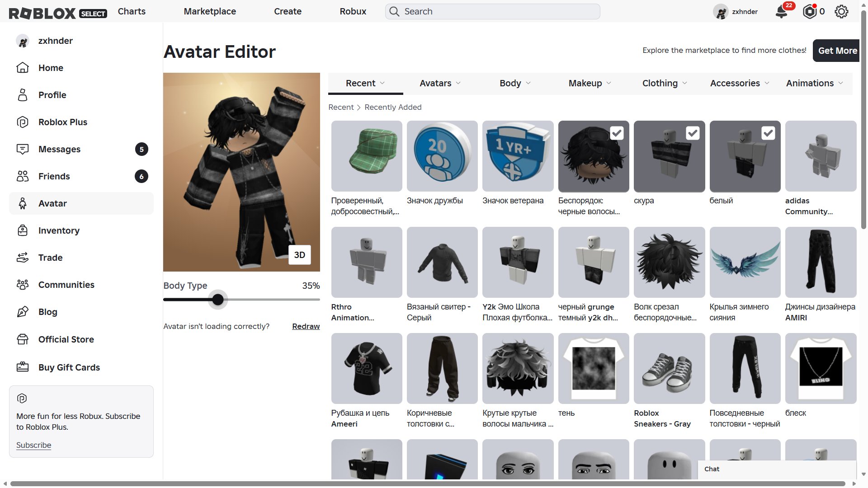Screen dimensions: 868x488
Task: Click the Subscribe link
Action: (33, 445)
